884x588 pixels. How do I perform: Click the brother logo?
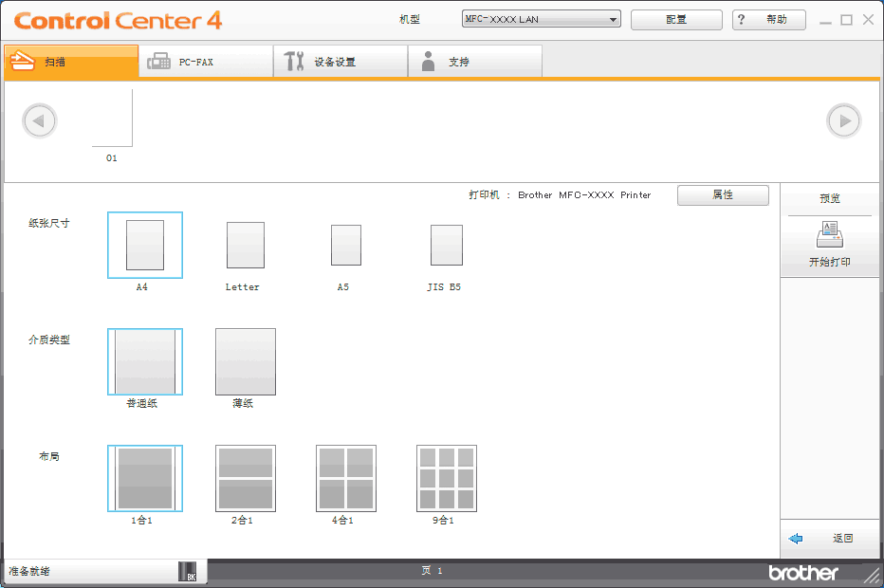pyautogui.click(x=803, y=573)
